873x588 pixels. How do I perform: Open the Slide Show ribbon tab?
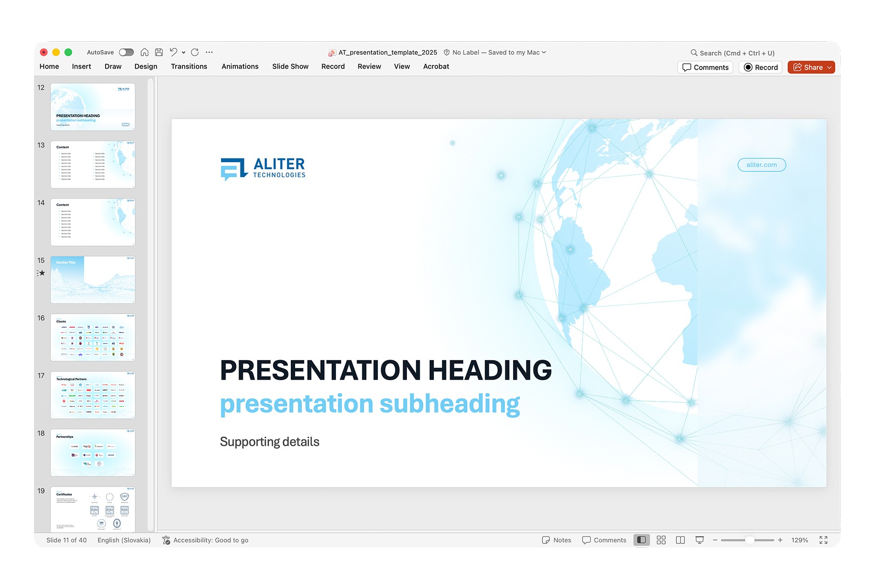pyautogui.click(x=290, y=66)
